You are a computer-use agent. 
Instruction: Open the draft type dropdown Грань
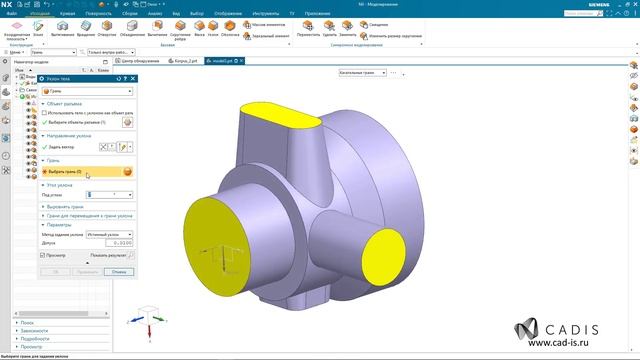pos(87,91)
